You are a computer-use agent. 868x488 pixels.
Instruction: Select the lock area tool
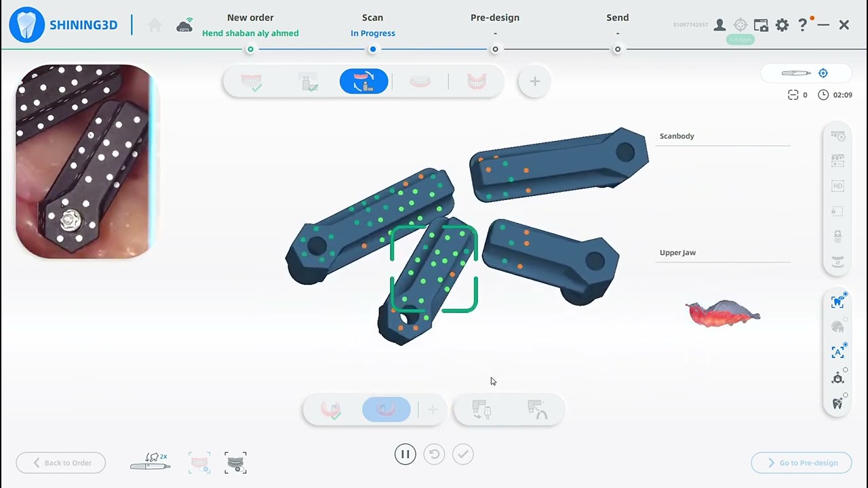click(837, 211)
